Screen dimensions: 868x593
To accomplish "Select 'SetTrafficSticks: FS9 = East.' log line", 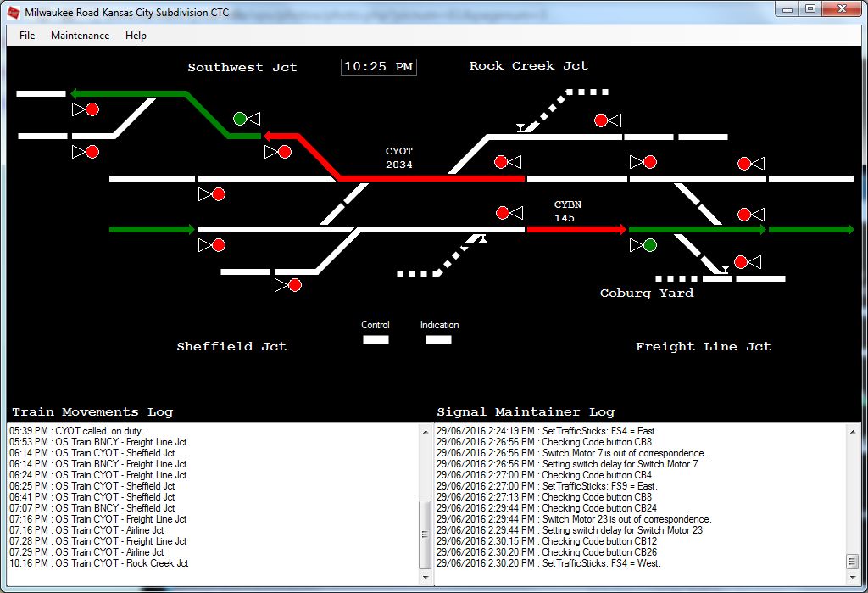I will [547, 486].
